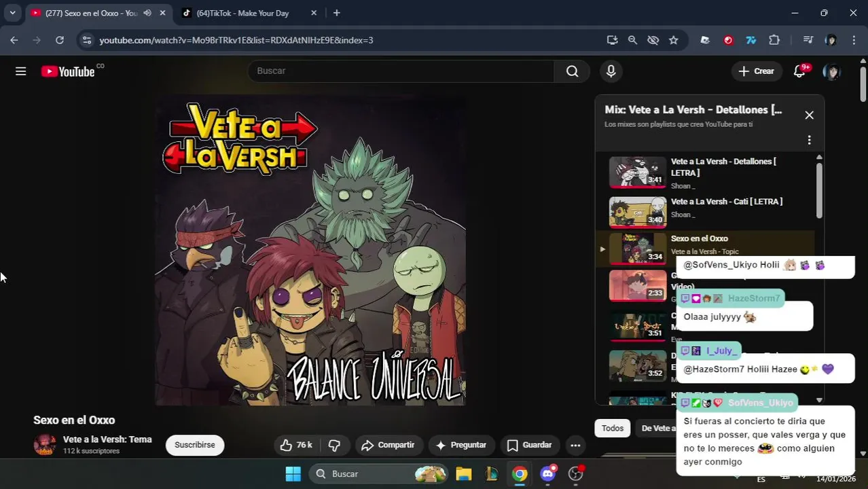The image size is (868, 489).
Task: Open the Vete a la Versh: Tema channel
Action: 107,439
